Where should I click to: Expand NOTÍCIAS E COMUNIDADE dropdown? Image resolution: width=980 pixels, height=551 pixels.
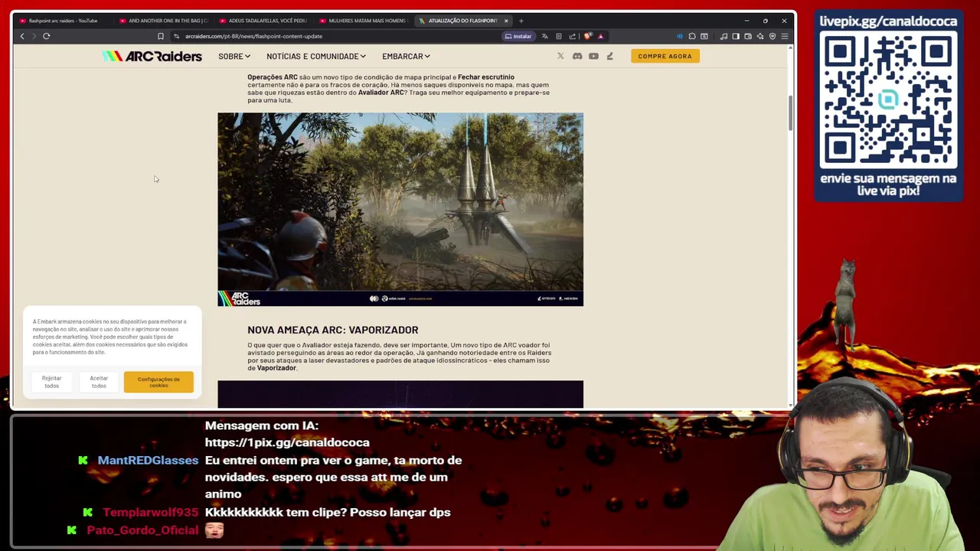pyautogui.click(x=316, y=56)
